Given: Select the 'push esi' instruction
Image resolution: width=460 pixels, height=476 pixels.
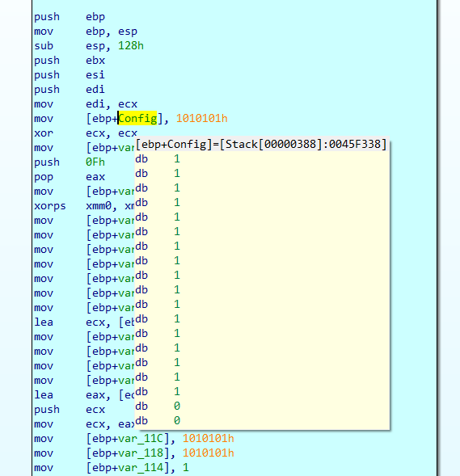Looking at the screenshot, I should pos(70,75).
